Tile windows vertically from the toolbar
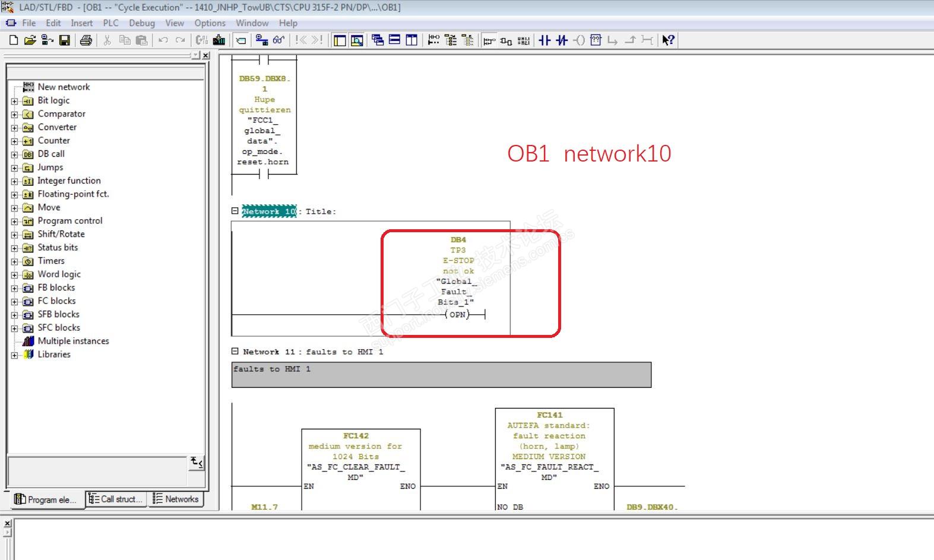 click(411, 40)
